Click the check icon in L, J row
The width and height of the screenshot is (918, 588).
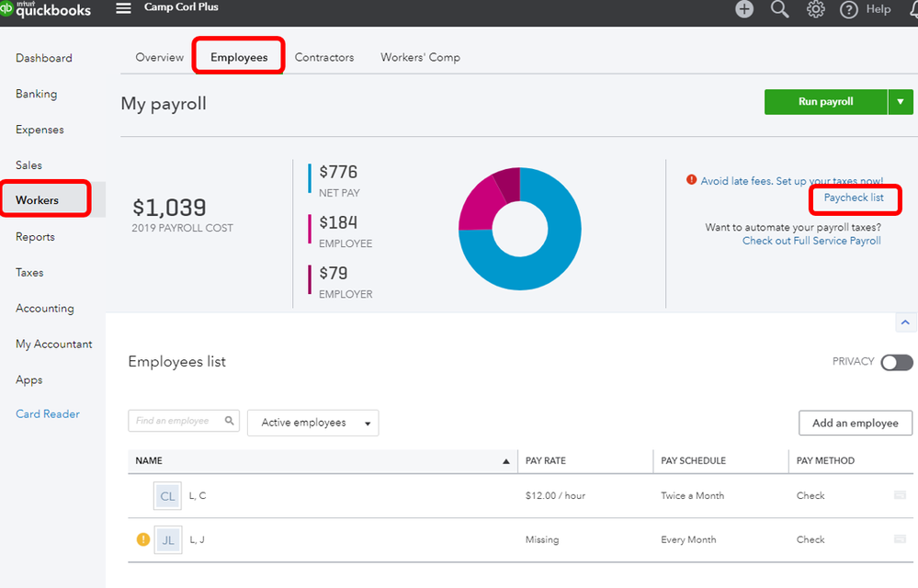pos(900,539)
